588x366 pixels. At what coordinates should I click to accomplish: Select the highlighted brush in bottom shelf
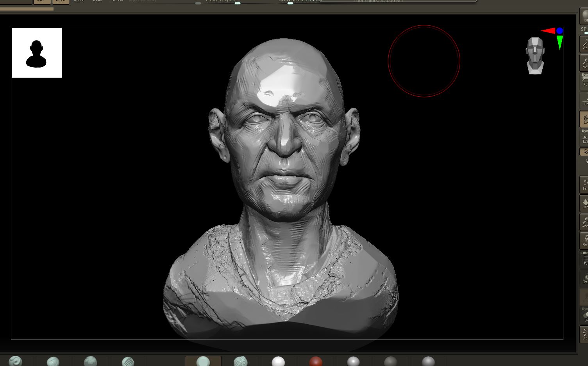point(203,361)
